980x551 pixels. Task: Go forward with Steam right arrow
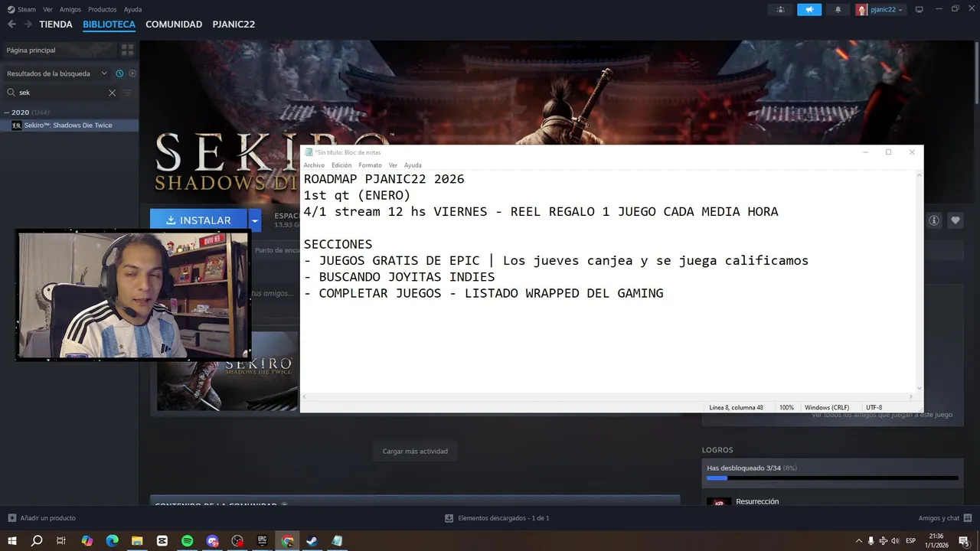28,24
